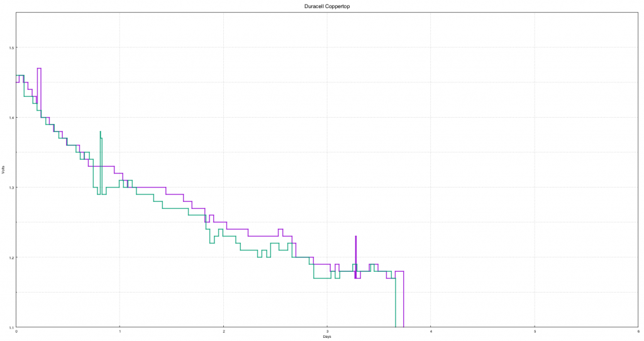Click the x-axis tick label 6
Viewport: 644px width, 341px height.
click(638, 331)
